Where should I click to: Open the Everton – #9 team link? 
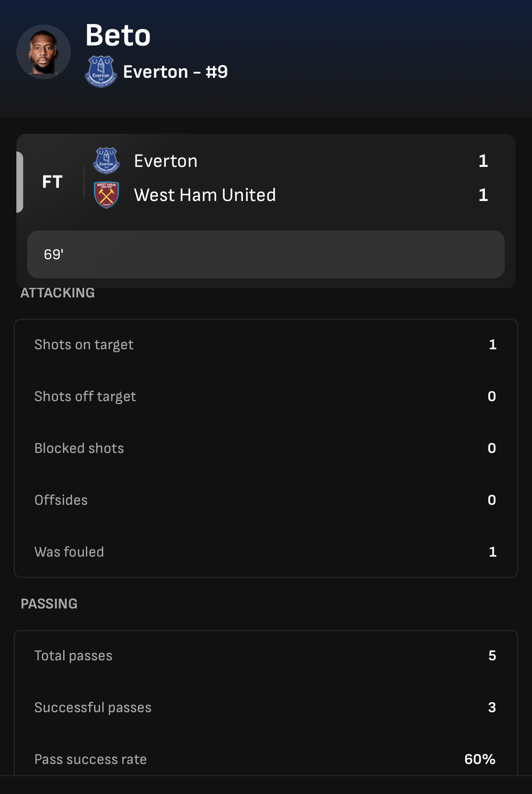175,72
